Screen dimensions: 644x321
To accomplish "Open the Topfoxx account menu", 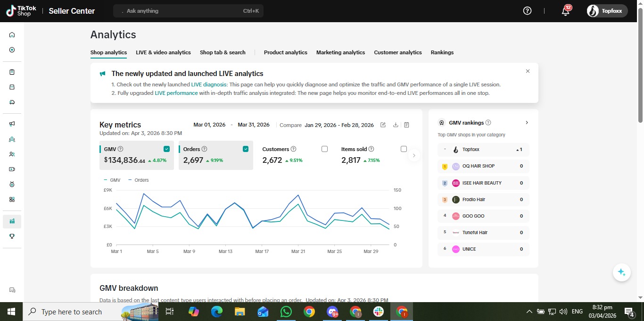I will pyautogui.click(x=607, y=11).
